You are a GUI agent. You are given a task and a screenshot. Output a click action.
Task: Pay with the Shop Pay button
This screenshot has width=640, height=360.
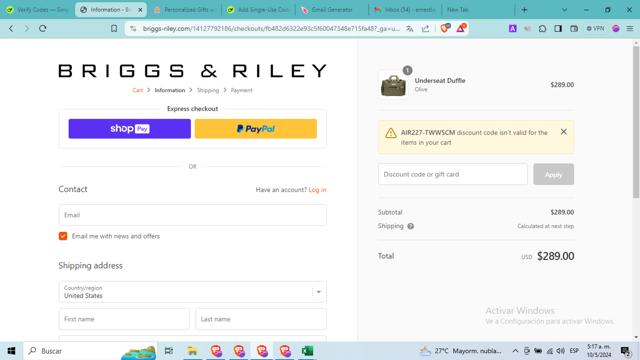click(x=129, y=129)
